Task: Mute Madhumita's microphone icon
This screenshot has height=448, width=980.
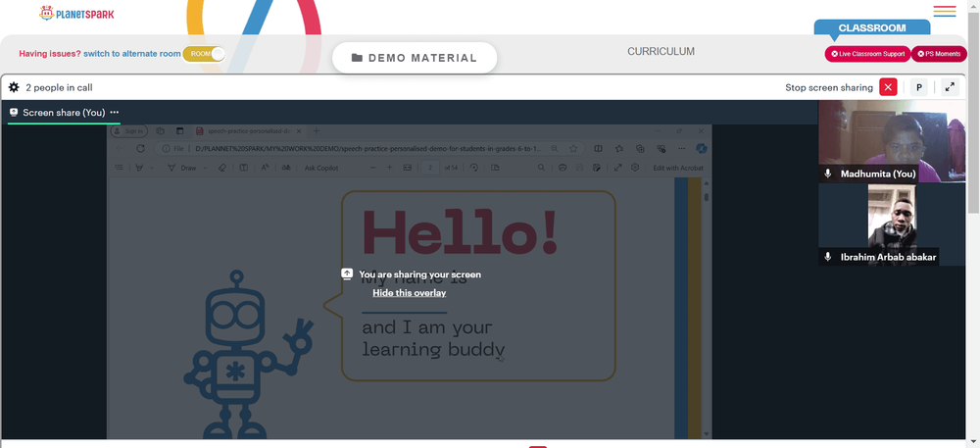Action: tap(828, 174)
